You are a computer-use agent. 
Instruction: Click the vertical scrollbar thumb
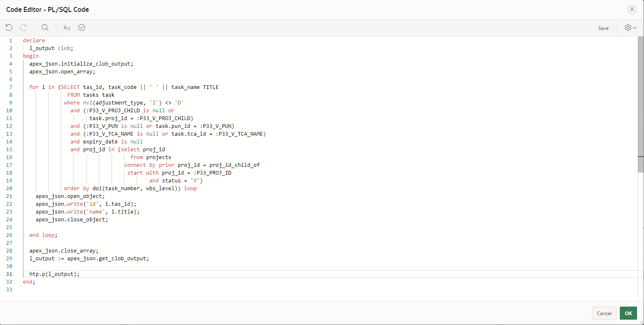pos(640,102)
